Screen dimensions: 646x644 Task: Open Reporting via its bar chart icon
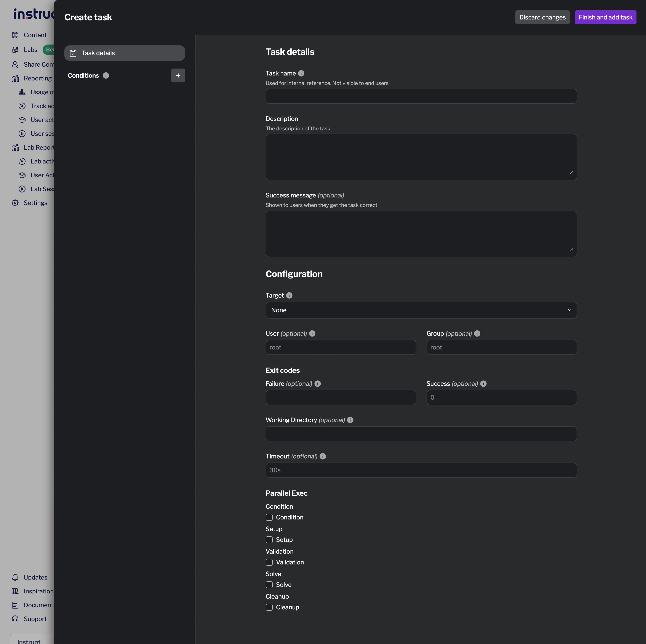click(x=15, y=78)
